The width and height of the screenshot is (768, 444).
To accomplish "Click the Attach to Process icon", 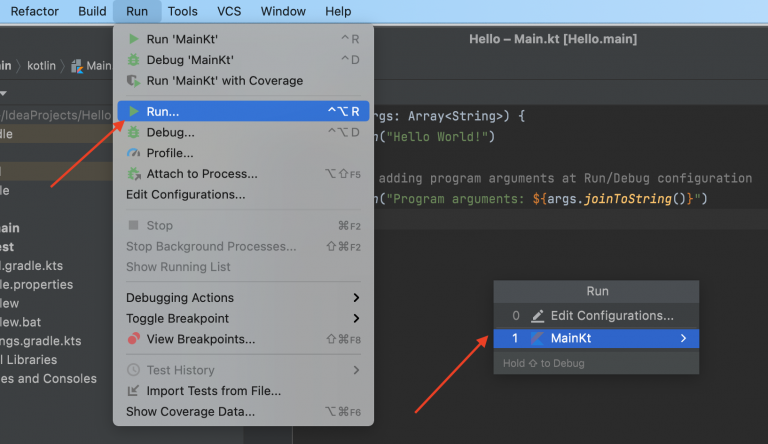I will [133, 174].
